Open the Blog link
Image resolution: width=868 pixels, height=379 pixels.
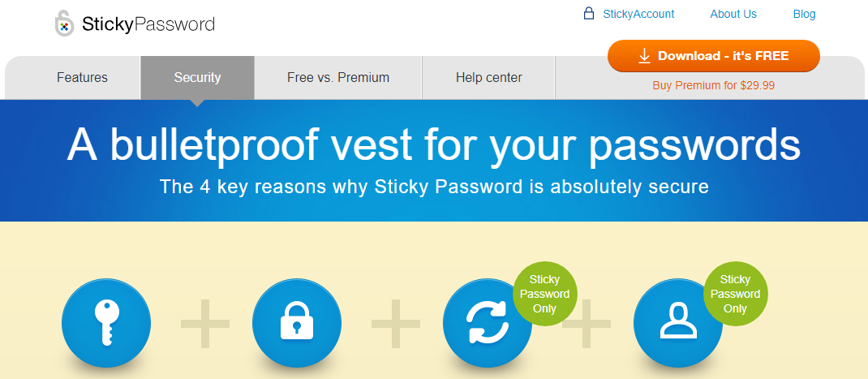pos(805,14)
